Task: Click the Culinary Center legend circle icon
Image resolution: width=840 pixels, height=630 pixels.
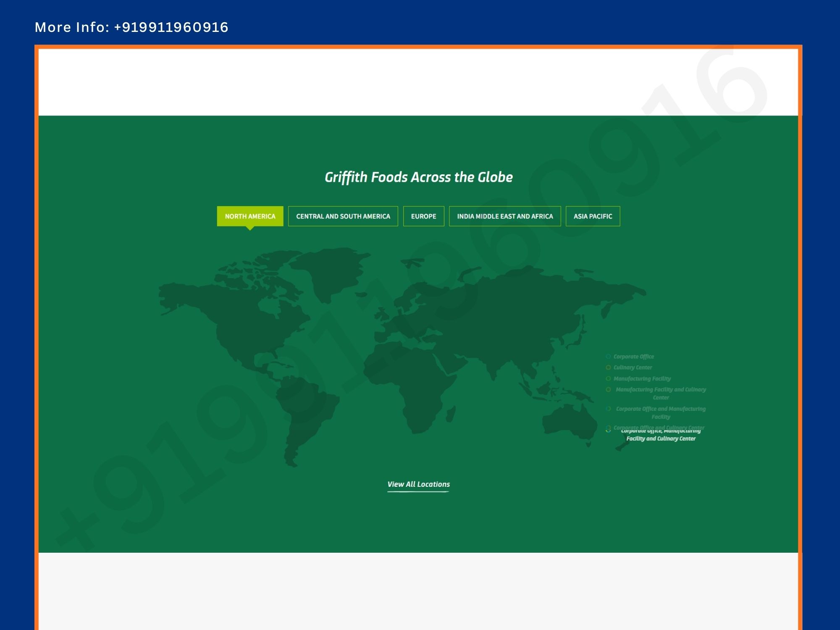Action: [608, 367]
